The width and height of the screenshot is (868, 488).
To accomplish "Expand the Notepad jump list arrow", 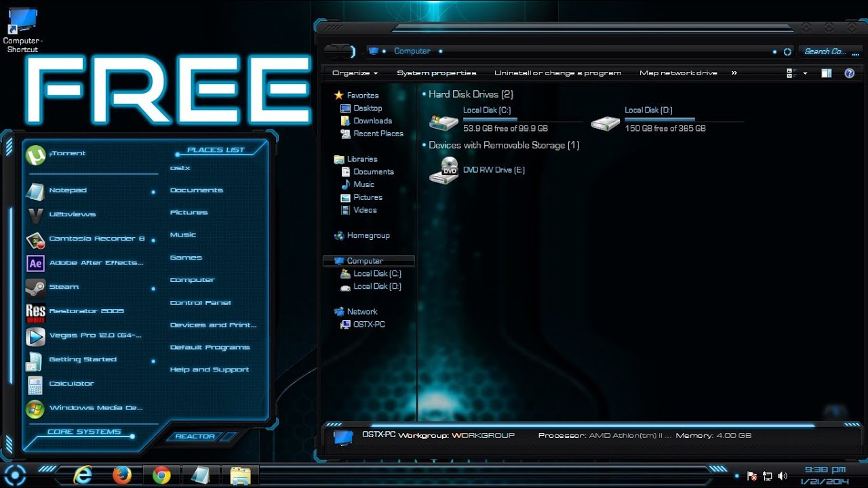I will [x=153, y=192].
